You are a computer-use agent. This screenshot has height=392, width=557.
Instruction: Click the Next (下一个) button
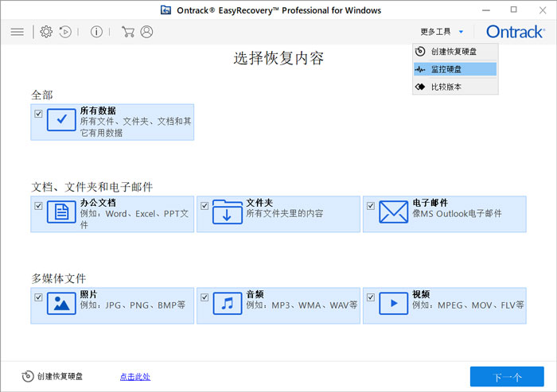(x=506, y=377)
